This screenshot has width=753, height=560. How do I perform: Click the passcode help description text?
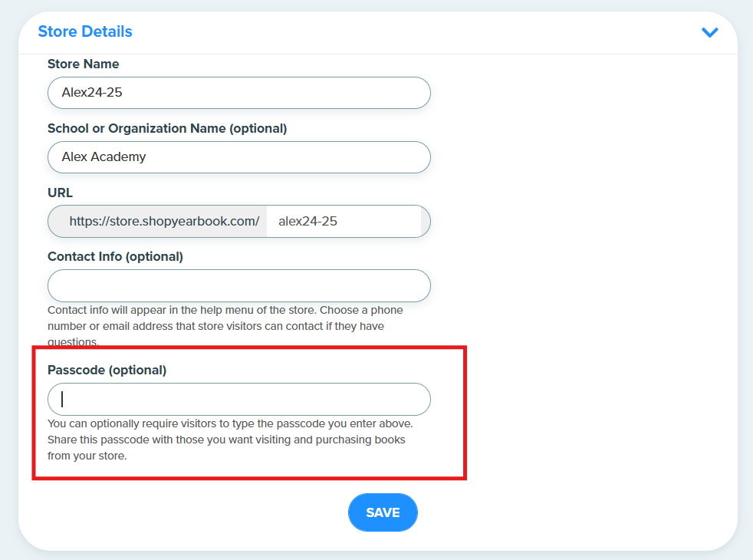click(x=230, y=440)
